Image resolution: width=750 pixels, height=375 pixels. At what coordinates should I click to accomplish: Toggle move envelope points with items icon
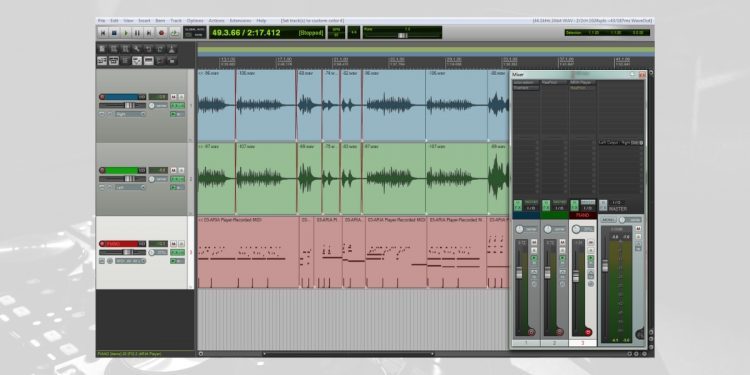137,61
